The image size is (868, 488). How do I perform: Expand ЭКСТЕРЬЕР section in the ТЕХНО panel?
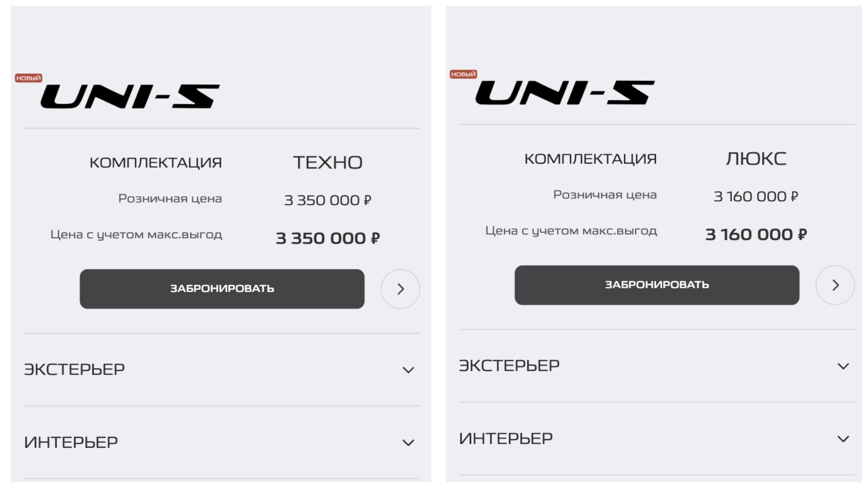click(408, 370)
